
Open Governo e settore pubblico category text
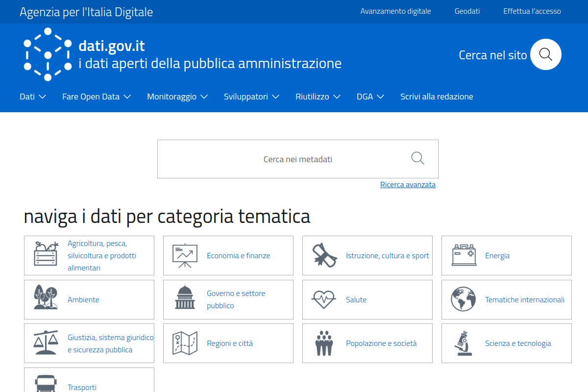pos(236,299)
